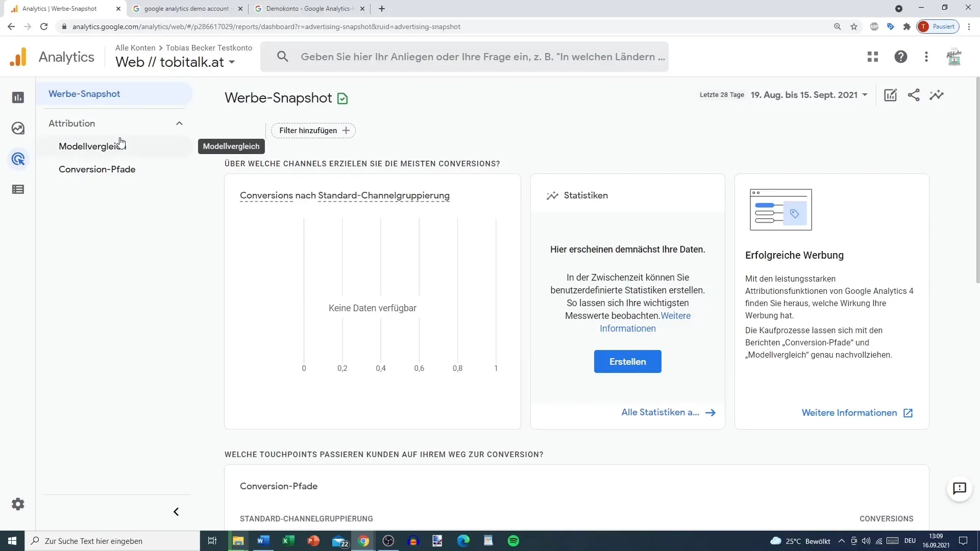980x551 pixels.
Task: Collapse the navigation panel with left chevron
Action: [x=176, y=512]
